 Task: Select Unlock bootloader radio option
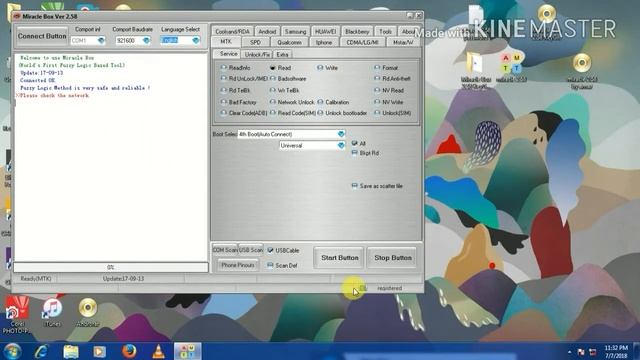pos(320,113)
